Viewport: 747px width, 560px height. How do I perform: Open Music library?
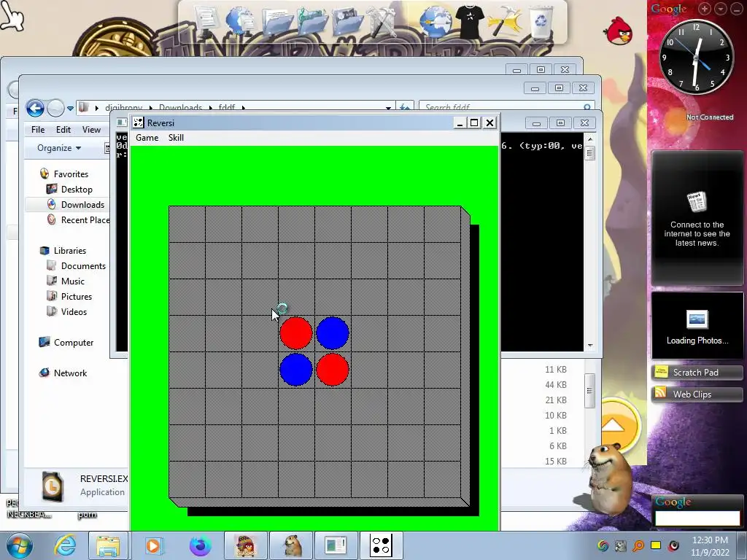tap(72, 281)
